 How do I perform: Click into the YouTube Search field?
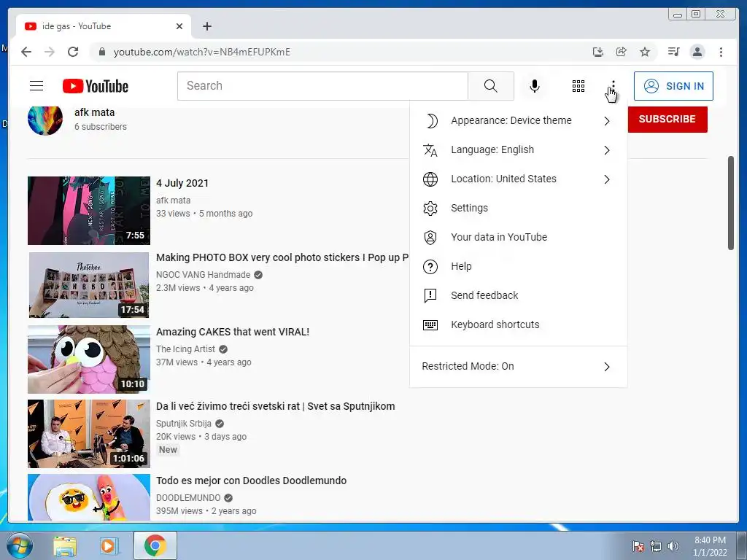coord(323,86)
